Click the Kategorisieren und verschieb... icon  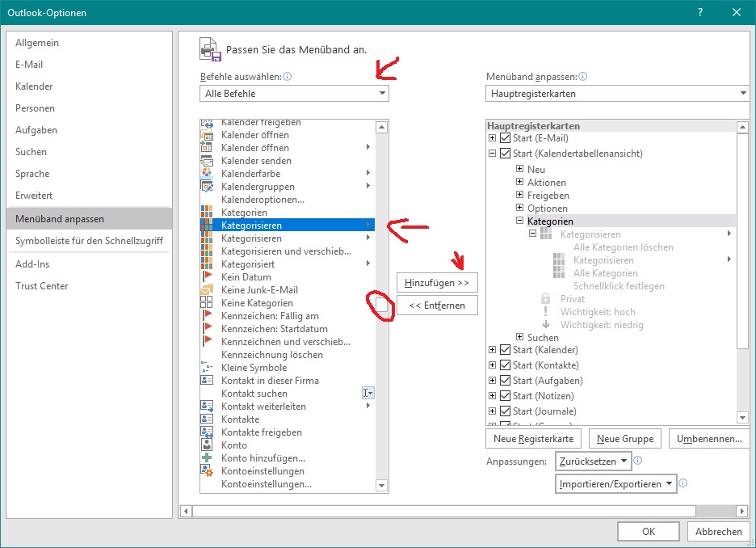pos(206,251)
